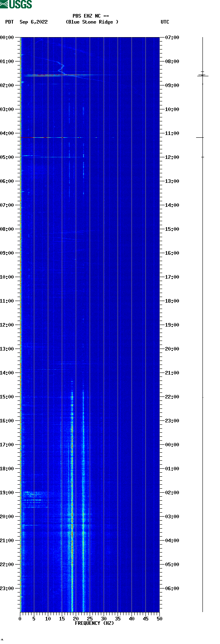Image resolution: width=220 pixels, height=644 pixels.
Task: Click the '(Blue Stone Ridge )' label
Action: pos(92,22)
